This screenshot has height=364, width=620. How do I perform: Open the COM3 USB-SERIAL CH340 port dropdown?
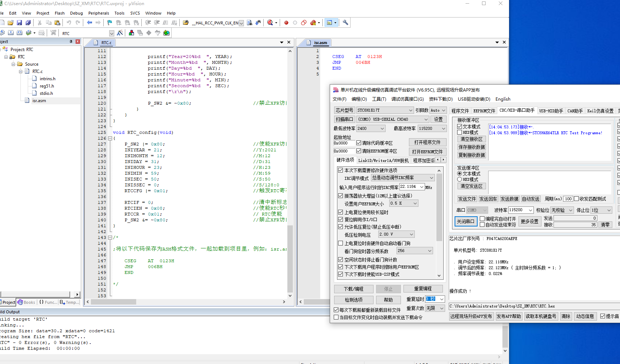(x=393, y=119)
